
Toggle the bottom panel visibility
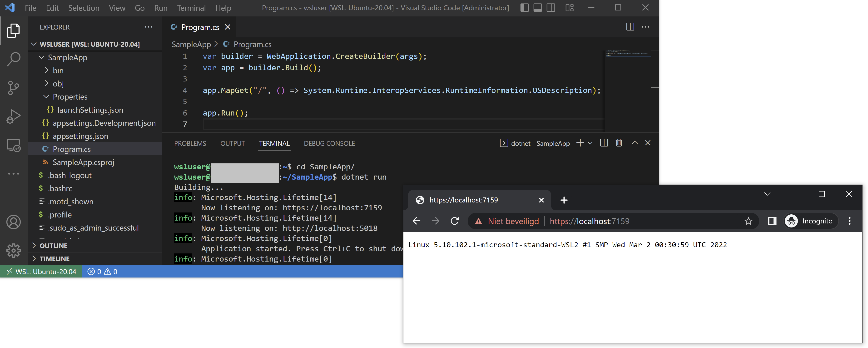[537, 7]
